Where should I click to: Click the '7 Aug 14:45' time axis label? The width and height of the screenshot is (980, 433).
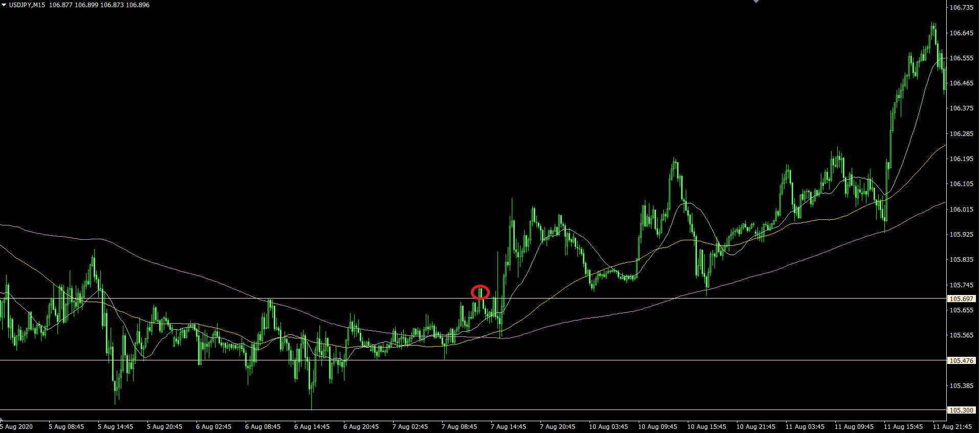509,427
